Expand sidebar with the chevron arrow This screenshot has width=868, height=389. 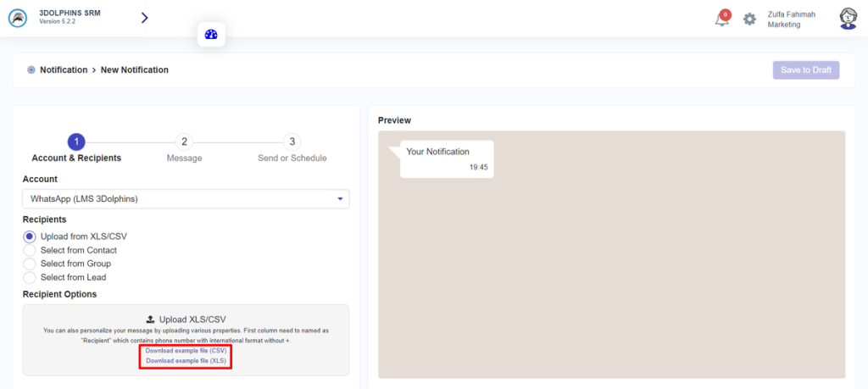click(x=144, y=18)
